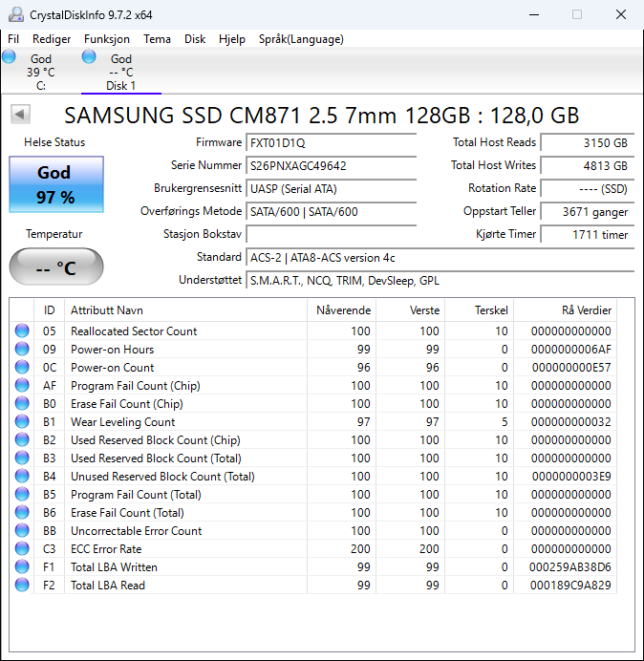
Task: Click the empty Stasjon Bokstav field
Action: point(331,234)
